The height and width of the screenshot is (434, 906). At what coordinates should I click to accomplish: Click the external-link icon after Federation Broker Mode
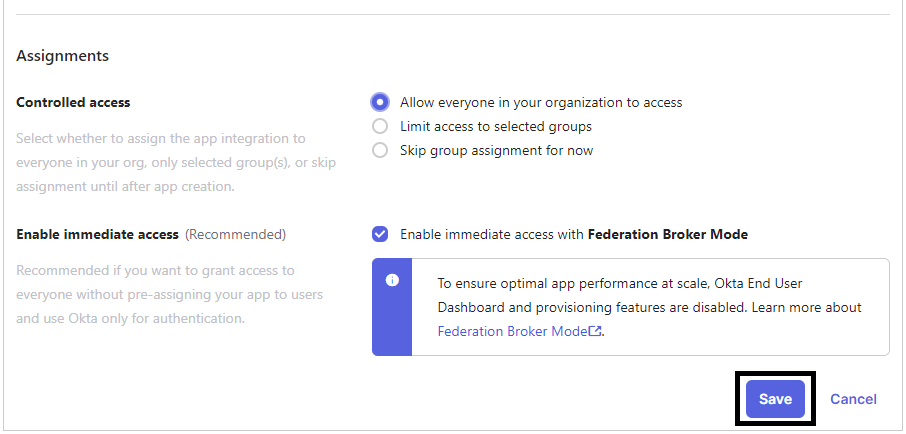click(596, 331)
